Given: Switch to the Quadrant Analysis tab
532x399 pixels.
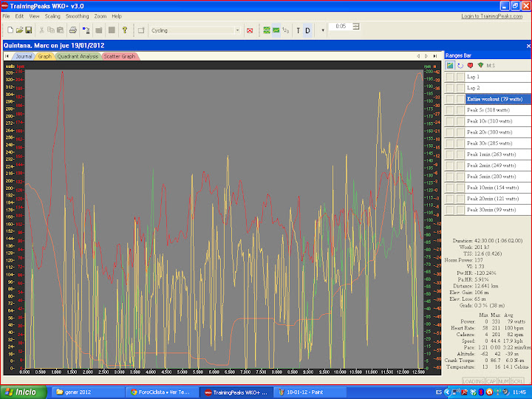Looking at the screenshot, I should point(78,56).
